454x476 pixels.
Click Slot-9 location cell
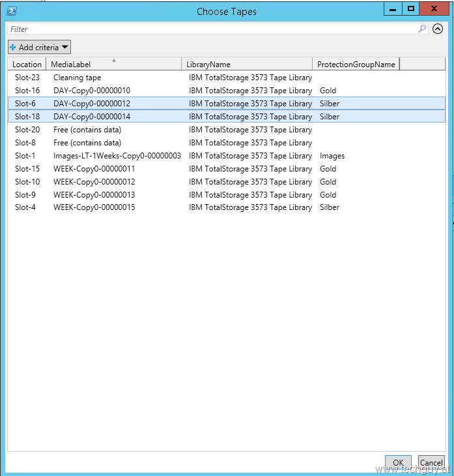coord(25,195)
